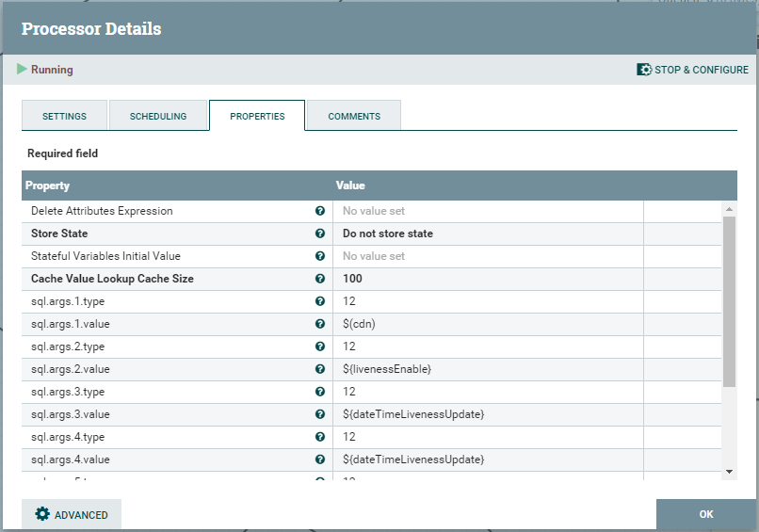Select the sql.args.3.value property name

(x=71, y=414)
